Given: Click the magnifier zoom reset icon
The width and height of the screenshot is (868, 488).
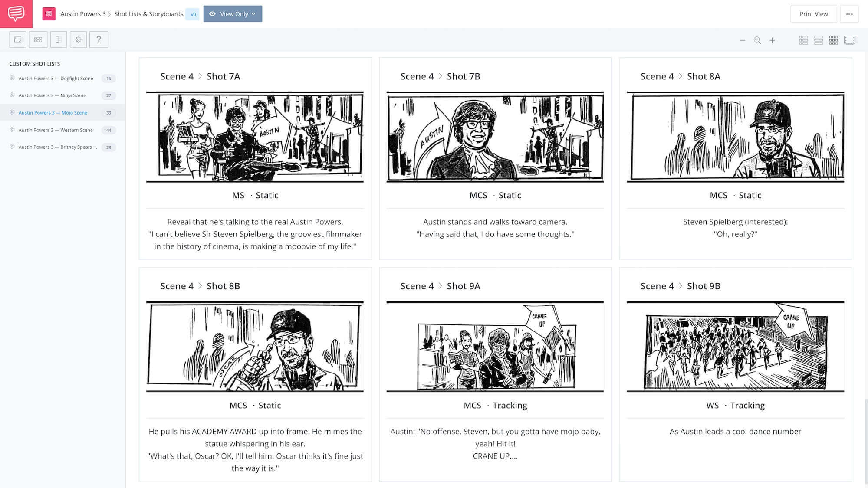Looking at the screenshot, I should [x=757, y=40].
